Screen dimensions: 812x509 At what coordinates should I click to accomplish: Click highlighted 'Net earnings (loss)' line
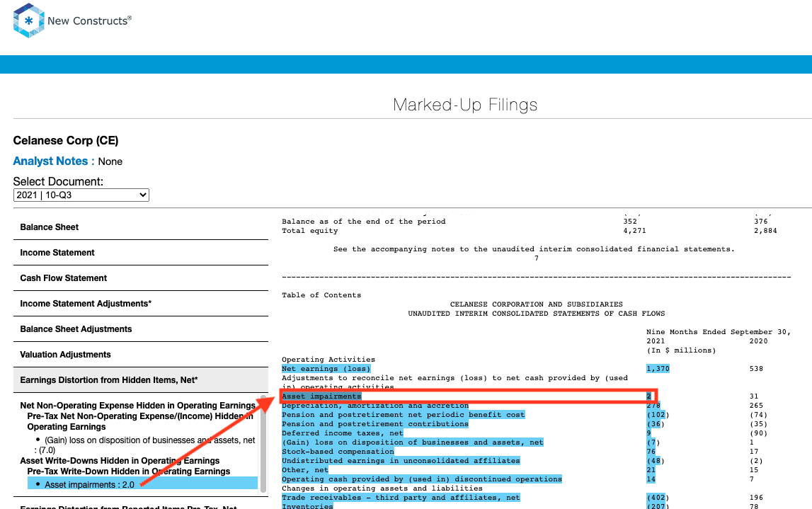(326, 369)
